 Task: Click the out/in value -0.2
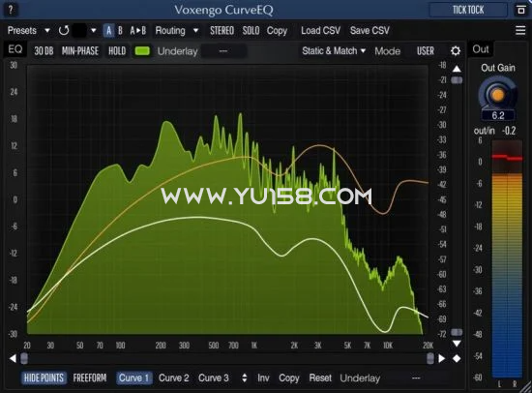pos(509,131)
